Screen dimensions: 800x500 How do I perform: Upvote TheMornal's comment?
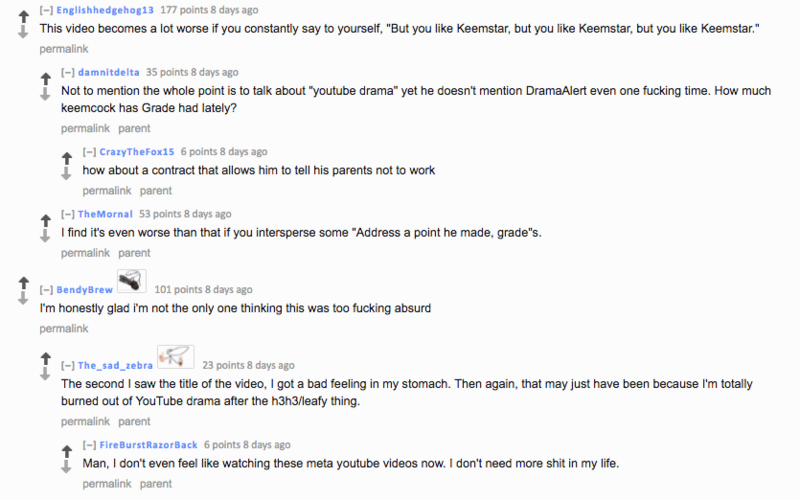(45, 219)
